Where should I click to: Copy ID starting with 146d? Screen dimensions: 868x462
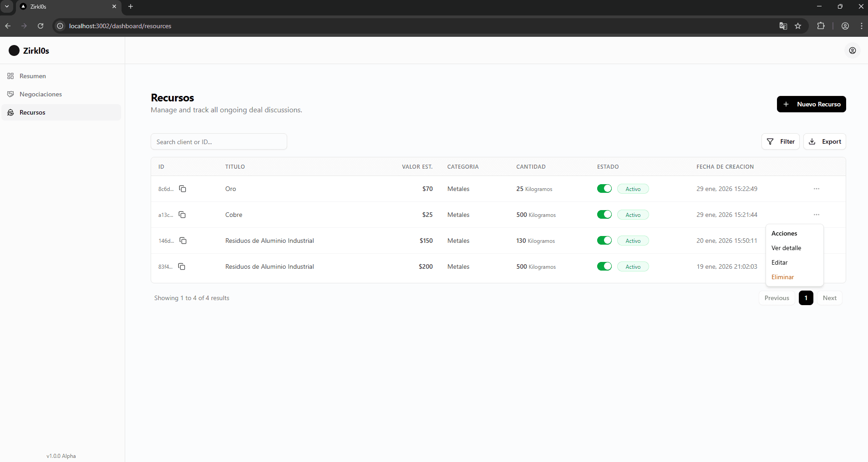pyautogui.click(x=183, y=241)
